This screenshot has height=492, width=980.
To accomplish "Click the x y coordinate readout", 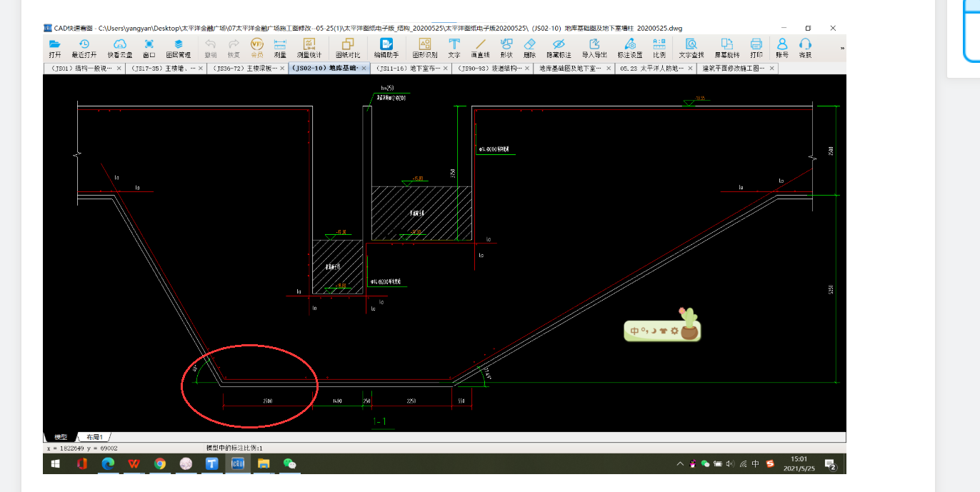I will (82, 448).
